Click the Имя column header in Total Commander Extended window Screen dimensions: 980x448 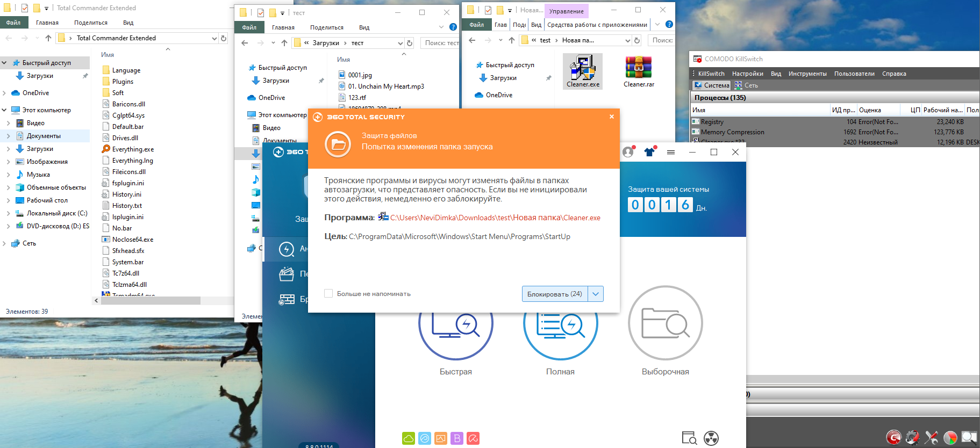[108, 55]
